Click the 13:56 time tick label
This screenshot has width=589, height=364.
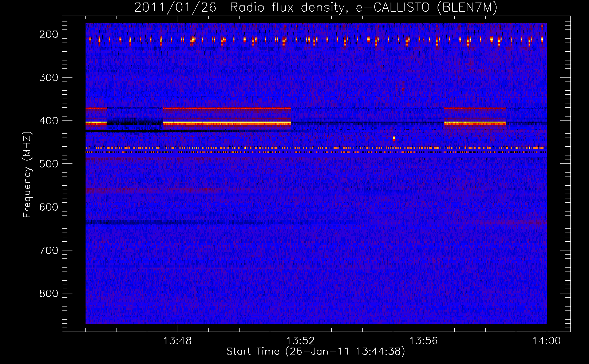tap(424, 341)
